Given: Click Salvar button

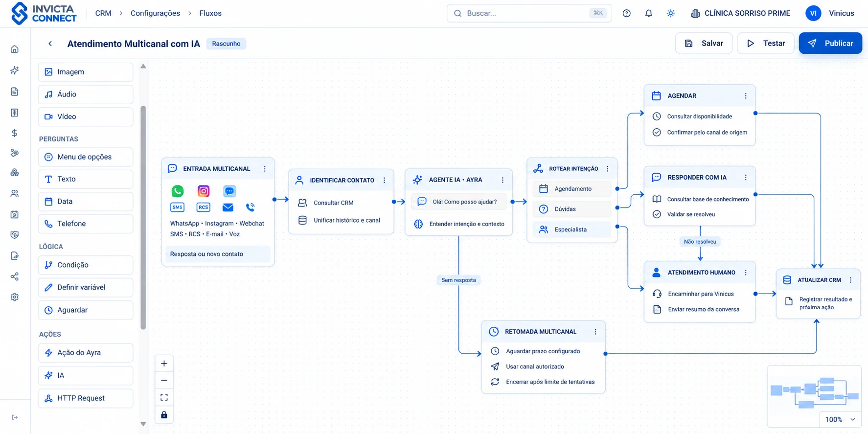Looking at the screenshot, I should 704,43.
